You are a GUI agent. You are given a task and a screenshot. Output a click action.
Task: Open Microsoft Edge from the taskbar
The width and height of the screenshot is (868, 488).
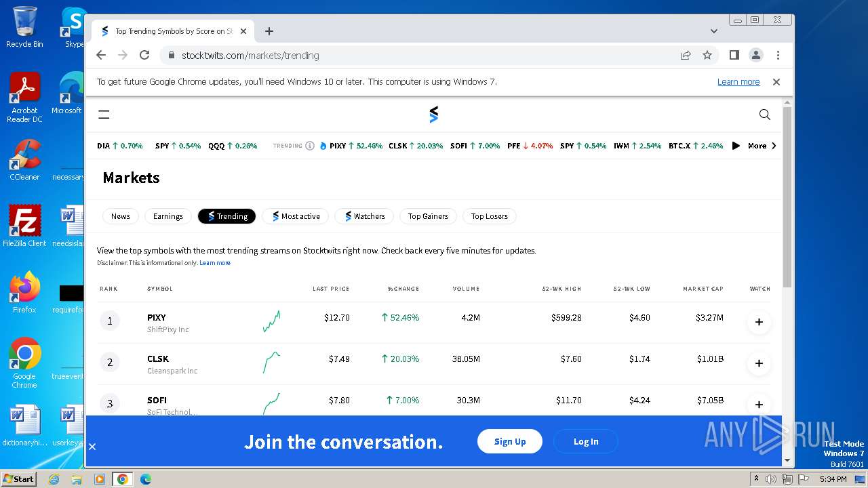(x=145, y=479)
